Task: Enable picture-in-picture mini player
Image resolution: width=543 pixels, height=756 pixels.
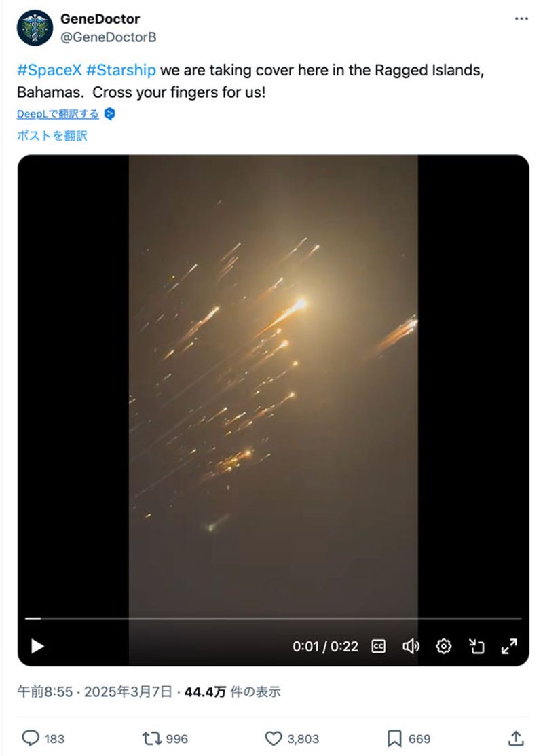Action: click(476, 646)
